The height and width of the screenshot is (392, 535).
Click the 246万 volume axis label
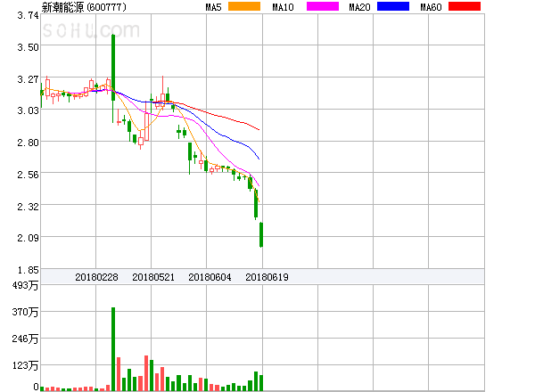[25, 339]
